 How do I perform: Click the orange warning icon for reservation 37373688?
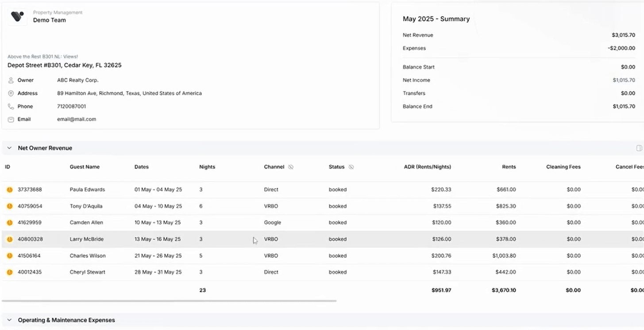[9, 190]
